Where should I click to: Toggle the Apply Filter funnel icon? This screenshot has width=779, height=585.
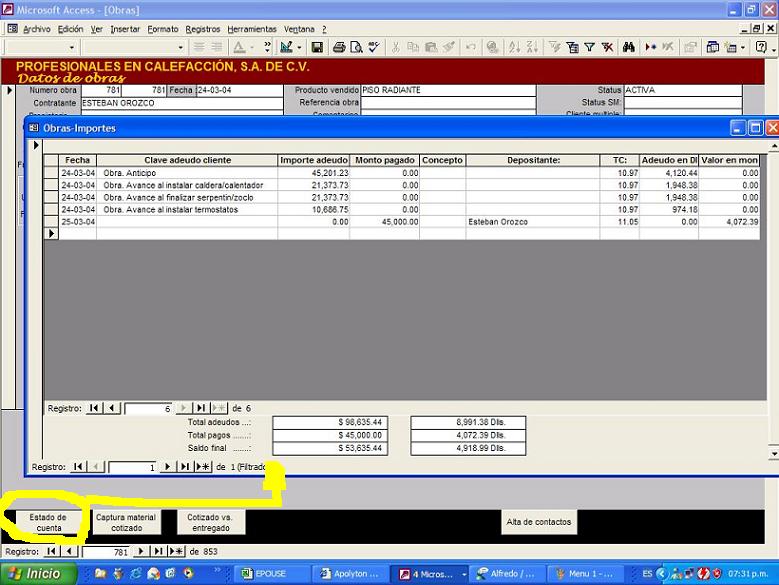pyautogui.click(x=590, y=47)
